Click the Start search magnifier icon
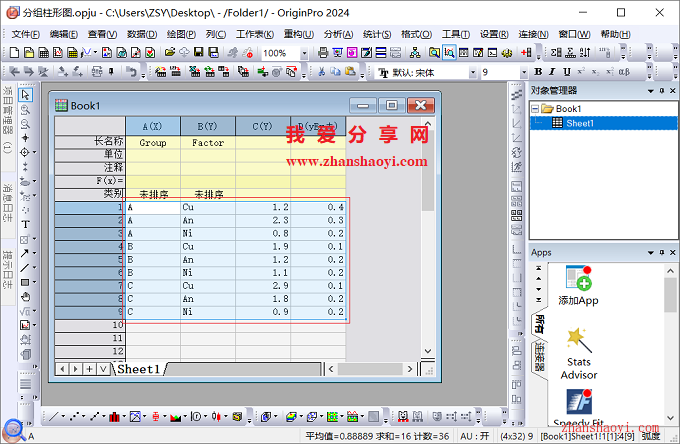The height and width of the screenshot is (444, 680). (13, 430)
